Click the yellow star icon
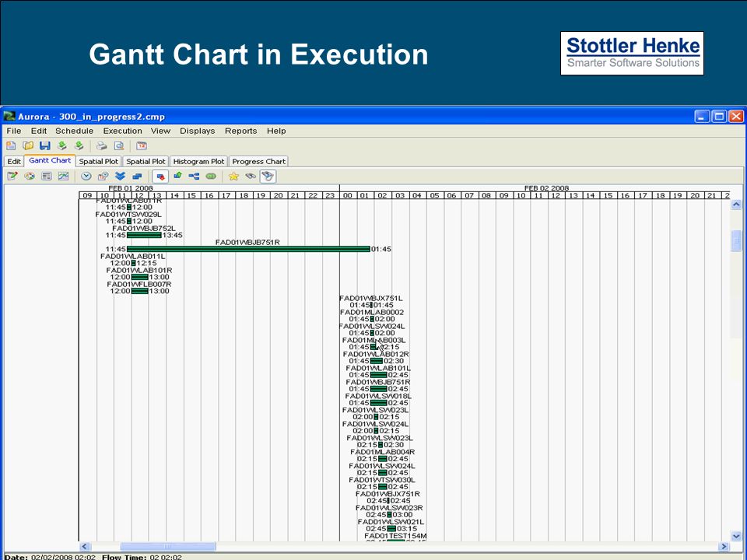The width and height of the screenshot is (747, 560). (233, 177)
